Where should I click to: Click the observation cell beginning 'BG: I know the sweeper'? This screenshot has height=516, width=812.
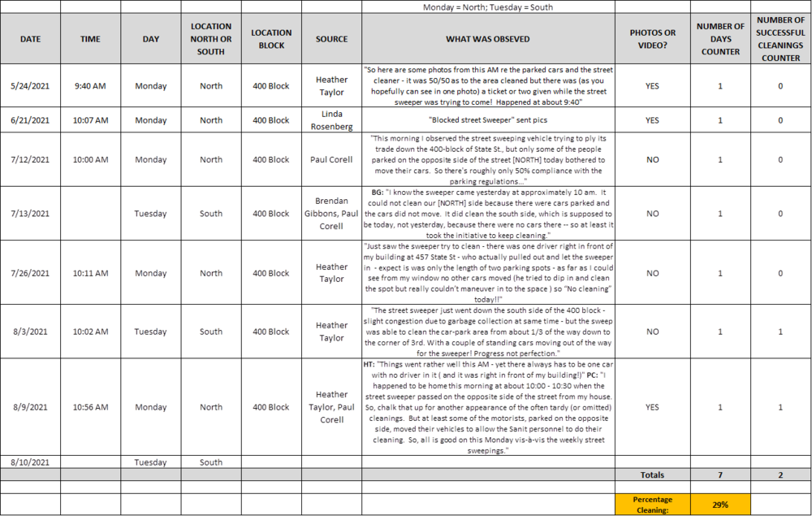pos(488,214)
